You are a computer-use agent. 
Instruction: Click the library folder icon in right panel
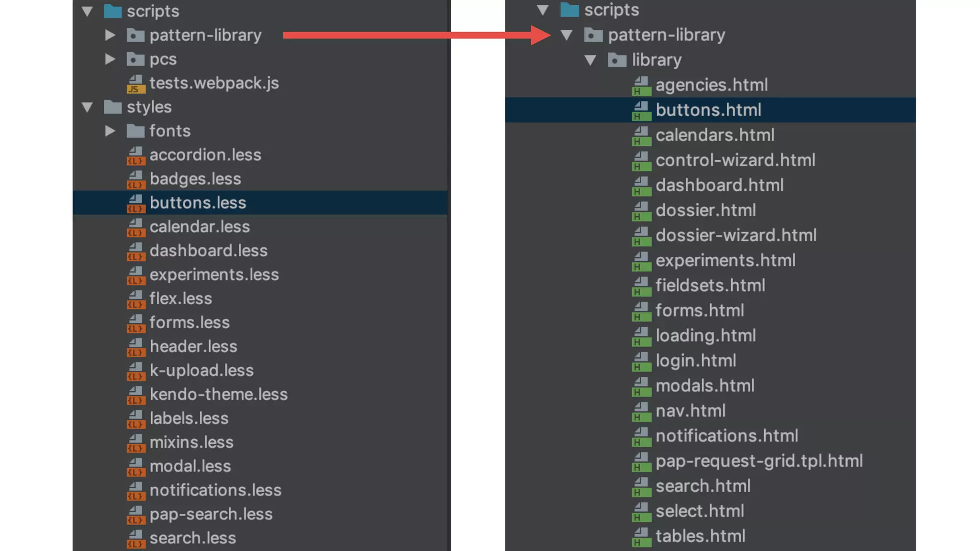[617, 60]
